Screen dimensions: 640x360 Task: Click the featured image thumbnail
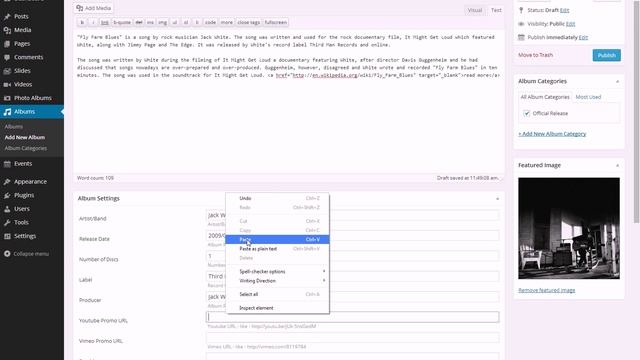point(569,228)
